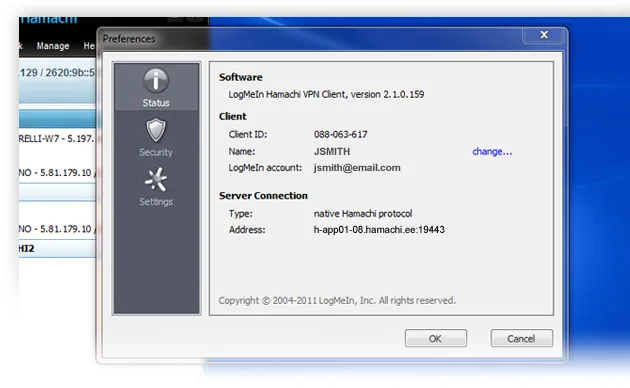The width and height of the screenshot is (630, 388).
Task: Switch to the Security tab label
Action: 156,152
